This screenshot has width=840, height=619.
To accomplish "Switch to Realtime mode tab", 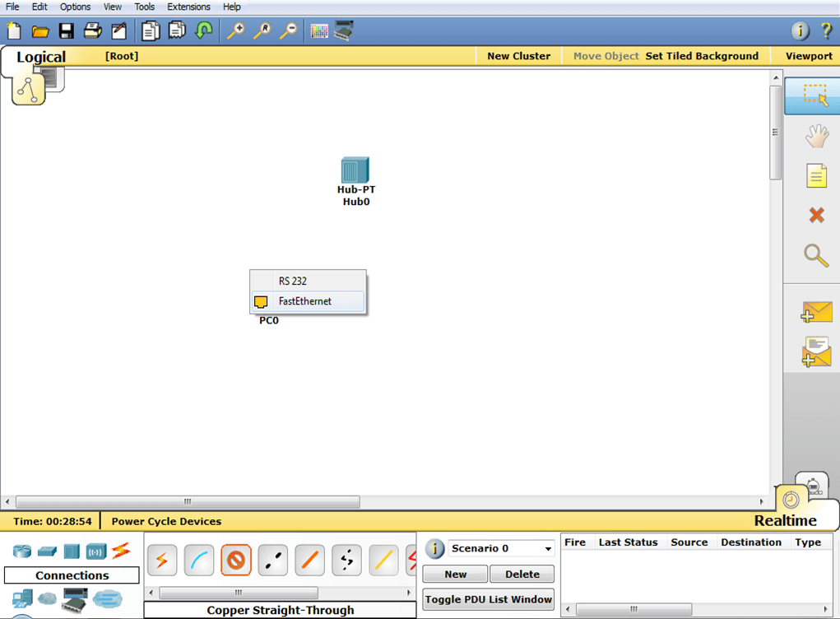I will [x=785, y=520].
